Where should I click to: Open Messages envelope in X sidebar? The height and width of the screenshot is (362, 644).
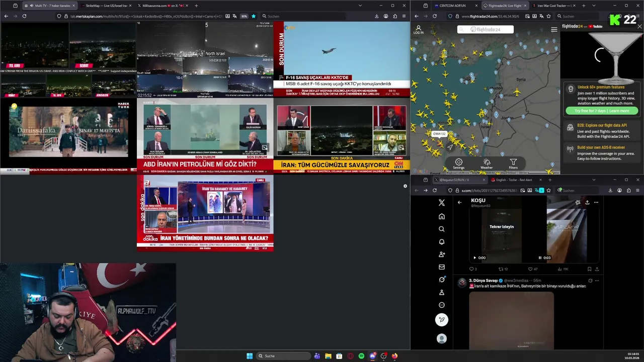tap(442, 267)
